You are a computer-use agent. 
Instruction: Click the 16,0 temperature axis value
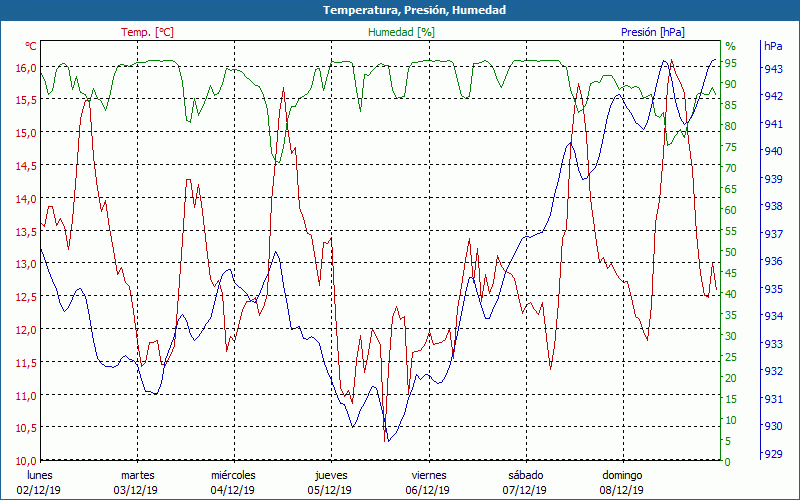pyautogui.click(x=26, y=68)
